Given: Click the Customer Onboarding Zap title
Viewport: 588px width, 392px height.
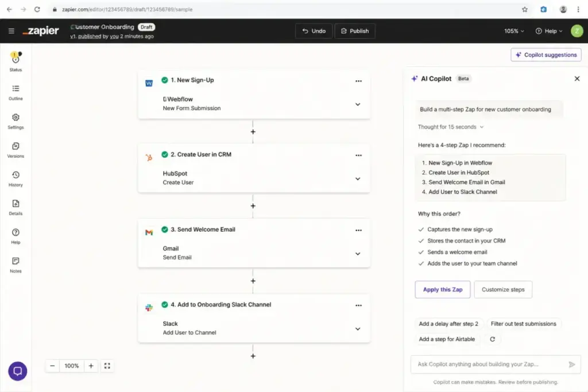Looking at the screenshot, I should [102, 27].
